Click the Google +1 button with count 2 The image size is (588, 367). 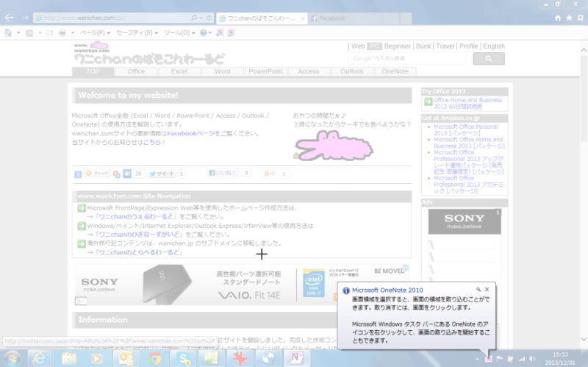point(269,174)
